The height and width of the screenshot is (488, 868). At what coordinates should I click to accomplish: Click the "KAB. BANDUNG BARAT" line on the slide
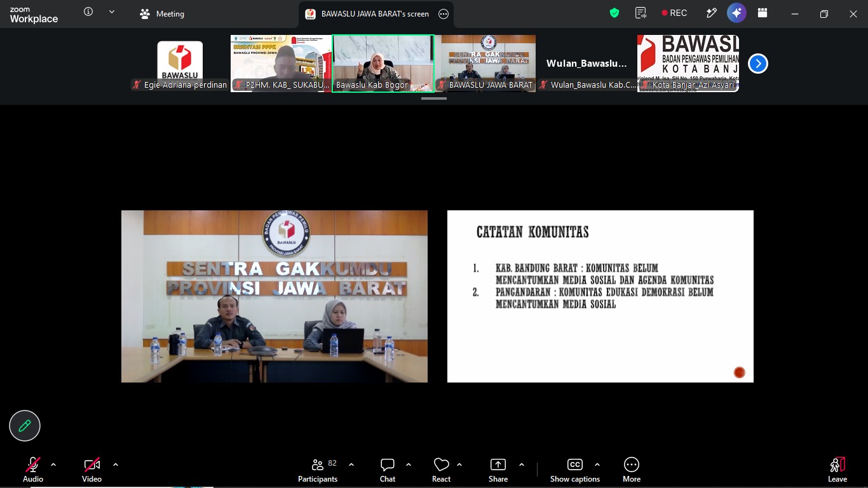tap(604, 274)
